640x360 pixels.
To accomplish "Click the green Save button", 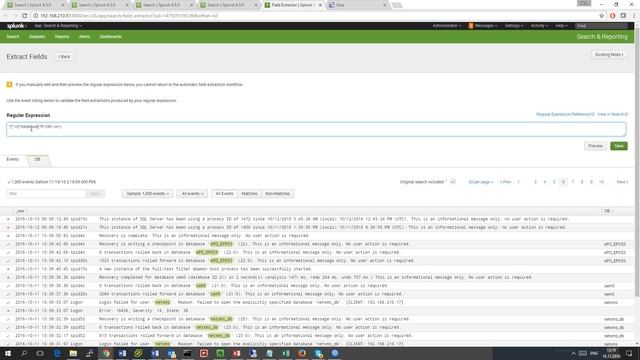I will tap(619, 146).
